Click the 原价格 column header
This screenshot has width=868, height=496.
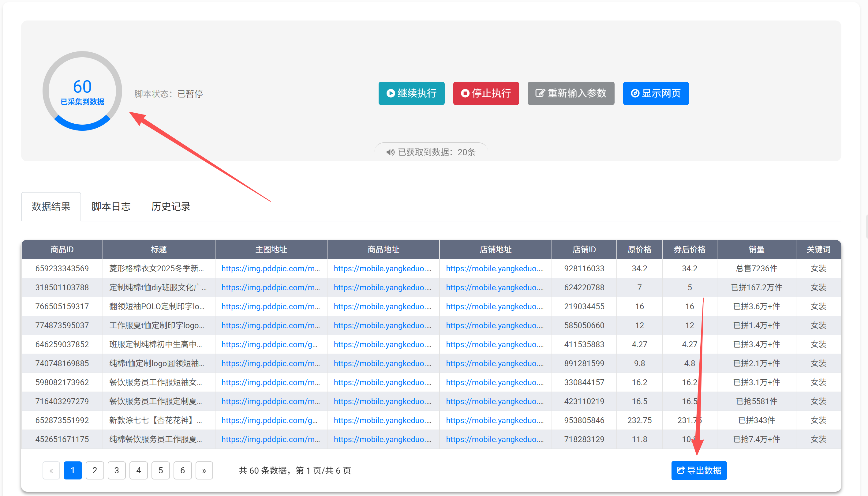tap(639, 250)
